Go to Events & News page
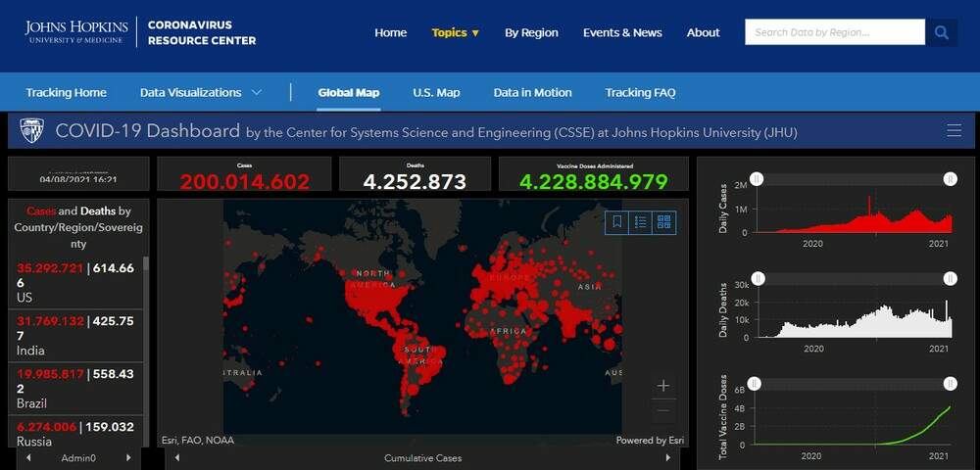Screen dimensions: 980x470 pyautogui.click(x=622, y=32)
